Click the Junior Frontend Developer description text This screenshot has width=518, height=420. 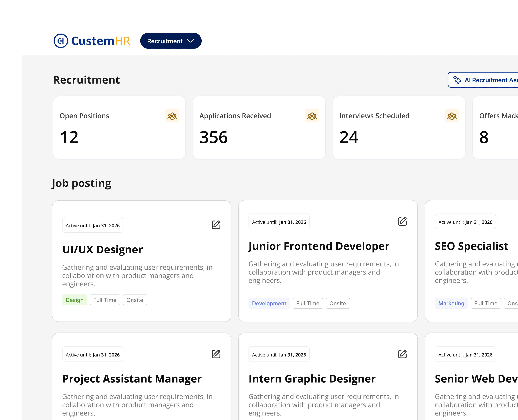pyautogui.click(x=324, y=272)
